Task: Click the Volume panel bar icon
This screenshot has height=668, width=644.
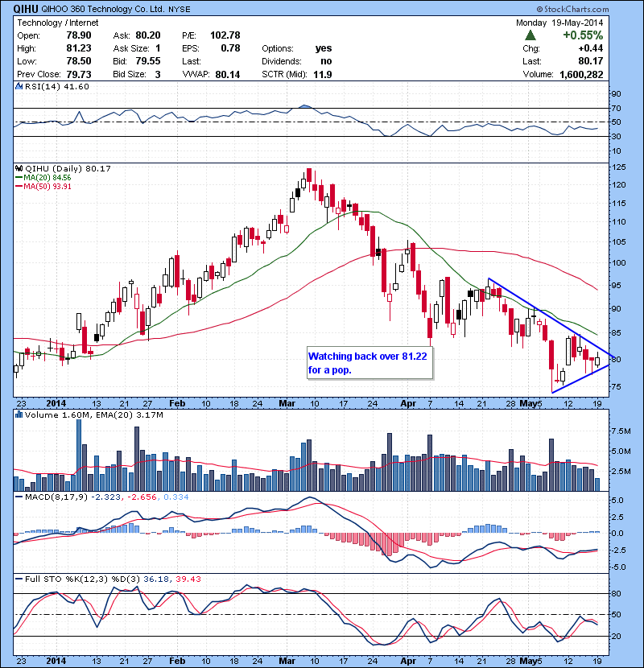Action: [19, 414]
